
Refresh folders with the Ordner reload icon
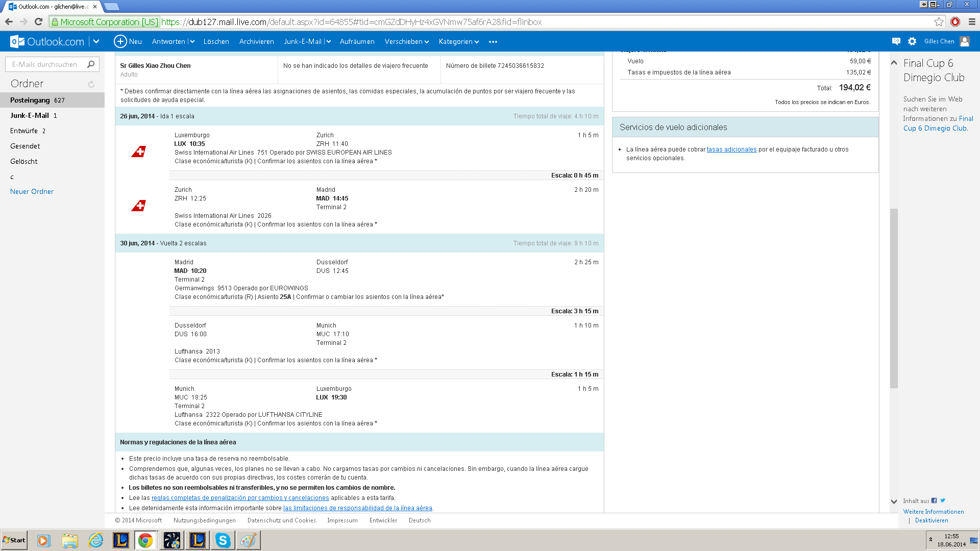point(91,84)
